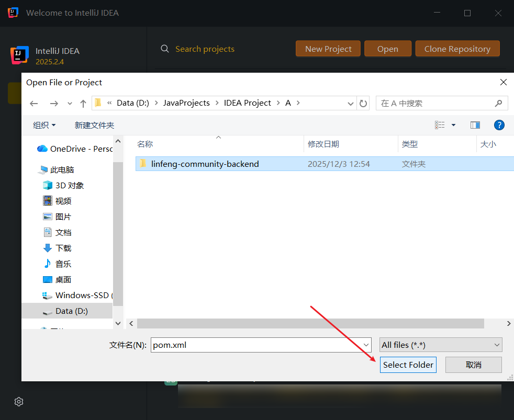514x420 pixels.
Task: Click sidebar scroll down arrow
Action: (x=118, y=323)
